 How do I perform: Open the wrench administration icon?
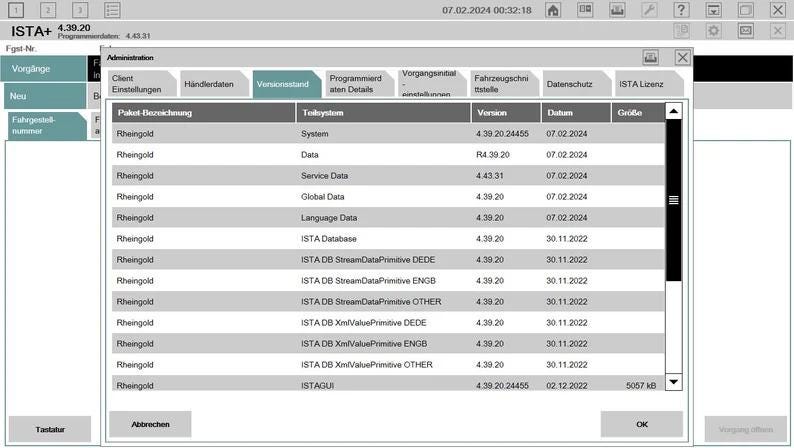(649, 10)
